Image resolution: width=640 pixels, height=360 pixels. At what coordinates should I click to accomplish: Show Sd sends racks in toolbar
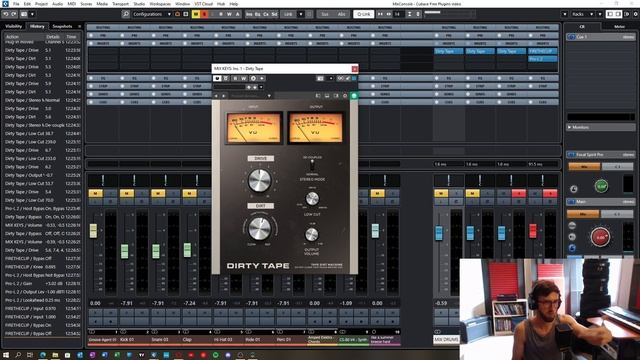tap(274, 14)
